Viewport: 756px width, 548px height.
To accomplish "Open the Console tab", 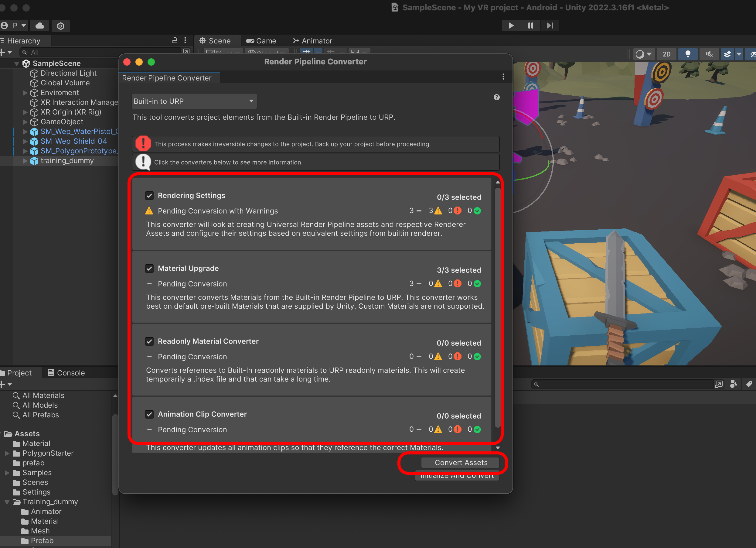I will pos(66,373).
